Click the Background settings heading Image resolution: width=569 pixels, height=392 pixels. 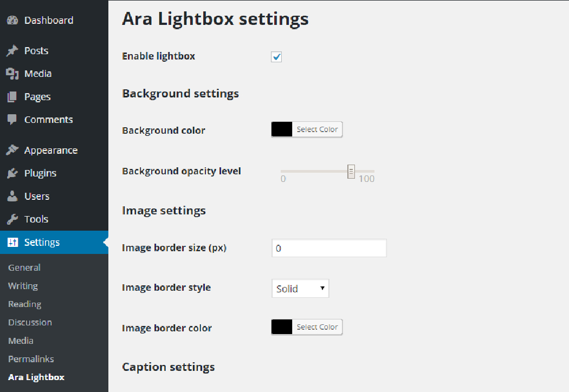tap(180, 94)
